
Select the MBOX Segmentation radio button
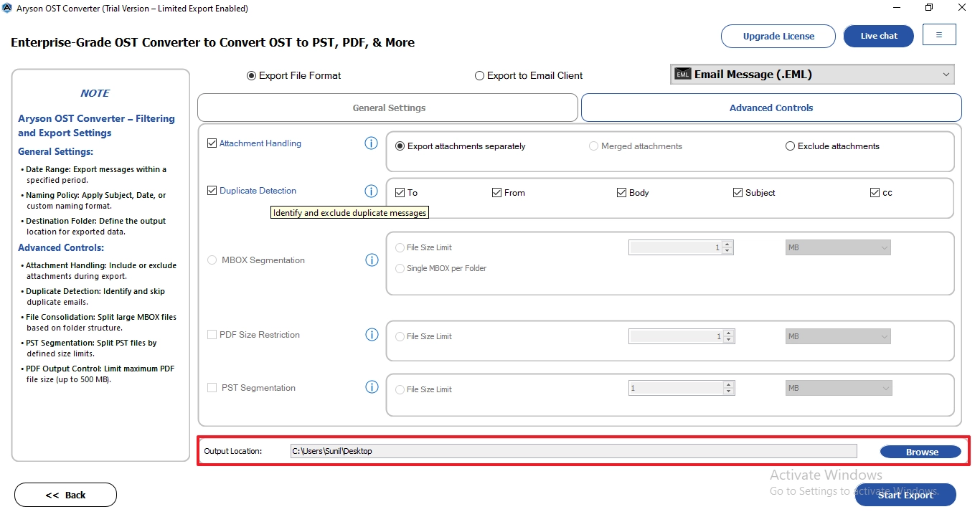click(x=212, y=260)
